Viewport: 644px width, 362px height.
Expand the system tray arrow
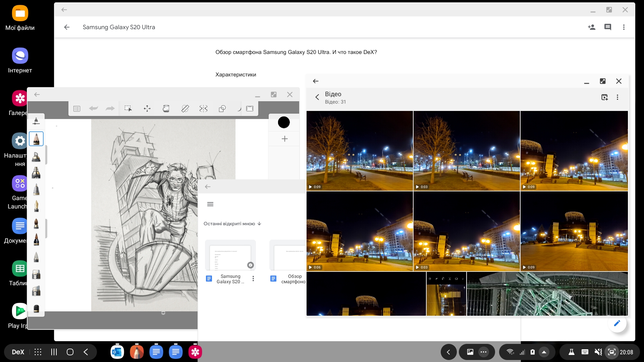click(x=544, y=352)
